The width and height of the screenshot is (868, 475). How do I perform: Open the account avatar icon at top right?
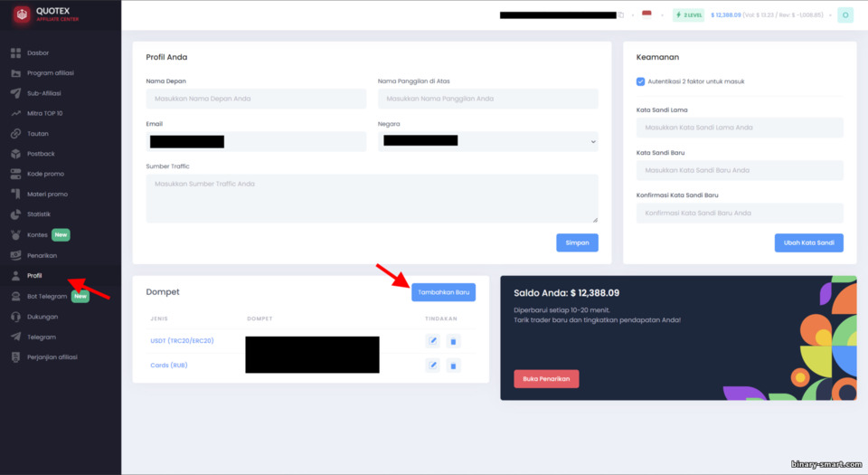[x=845, y=15]
